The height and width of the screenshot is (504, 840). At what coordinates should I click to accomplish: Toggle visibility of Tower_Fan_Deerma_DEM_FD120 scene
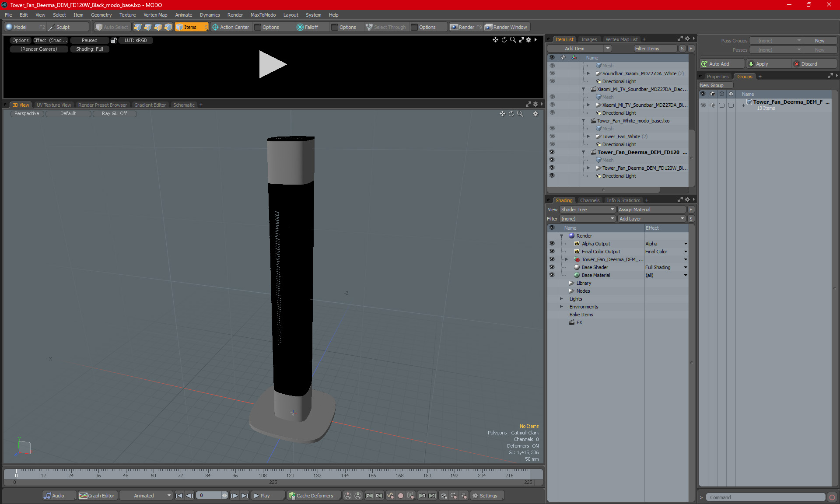(552, 152)
